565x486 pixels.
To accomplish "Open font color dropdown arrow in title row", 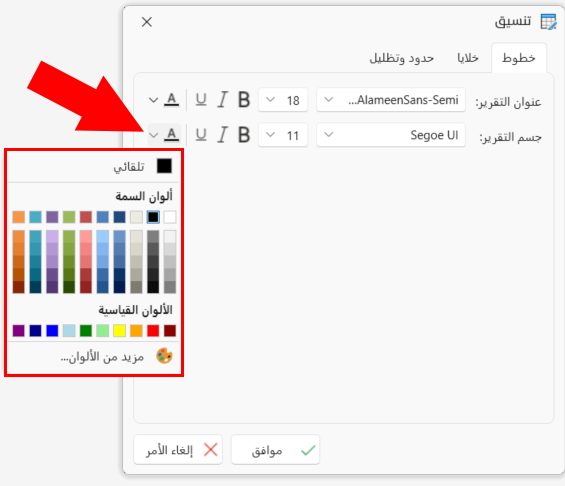I will [x=154, y=100].
